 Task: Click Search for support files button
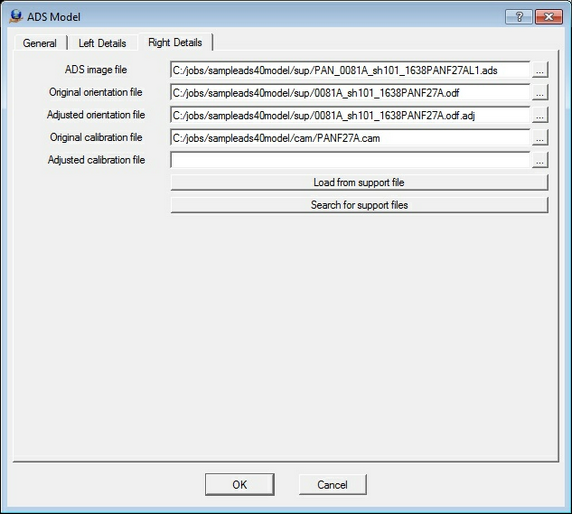359,205
